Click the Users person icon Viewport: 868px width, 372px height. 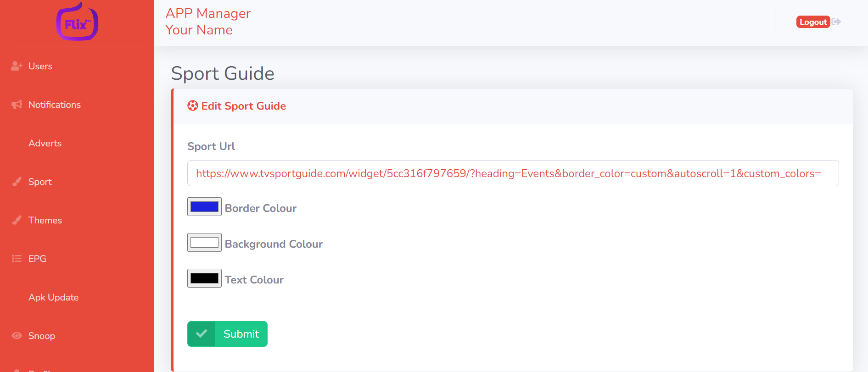click(17, 66)
